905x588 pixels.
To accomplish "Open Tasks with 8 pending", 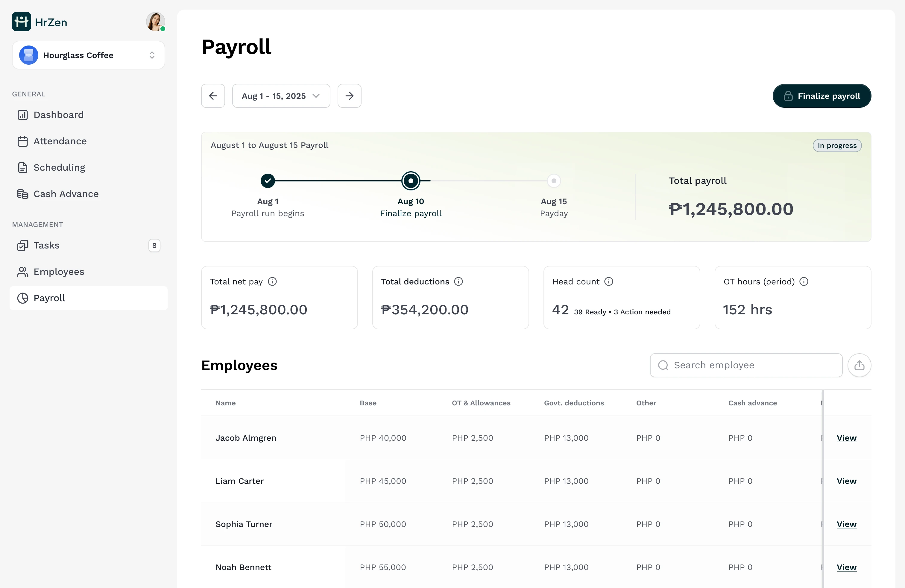I will point(46,245).
